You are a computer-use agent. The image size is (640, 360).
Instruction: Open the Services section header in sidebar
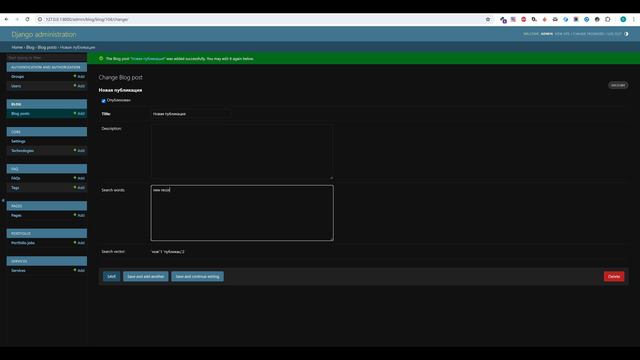[19, 261]
